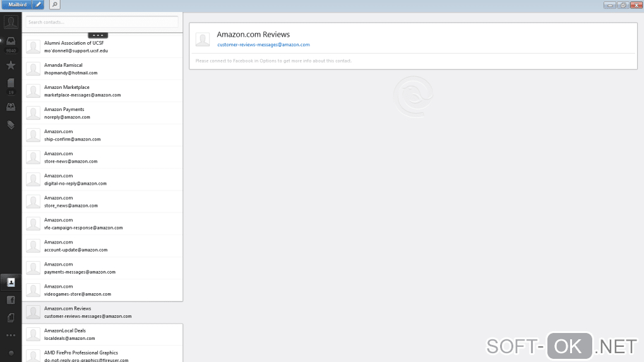Select Amazon Marketplace contact

click(x=102, y=91)
